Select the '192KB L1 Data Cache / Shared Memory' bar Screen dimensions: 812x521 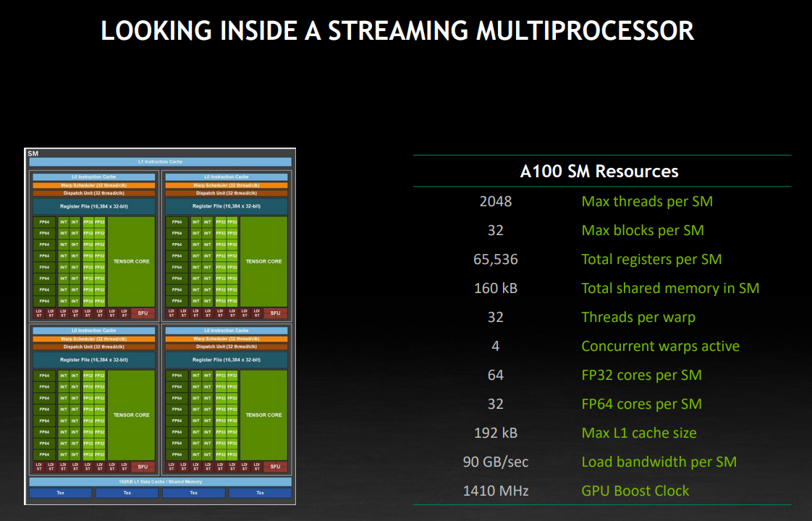[160, 482]
